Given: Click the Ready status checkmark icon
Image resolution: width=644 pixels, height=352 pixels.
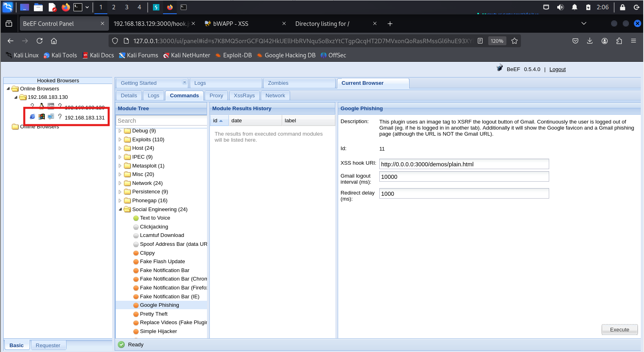Looking at the screenshot, I should click(x=121, y=345).
